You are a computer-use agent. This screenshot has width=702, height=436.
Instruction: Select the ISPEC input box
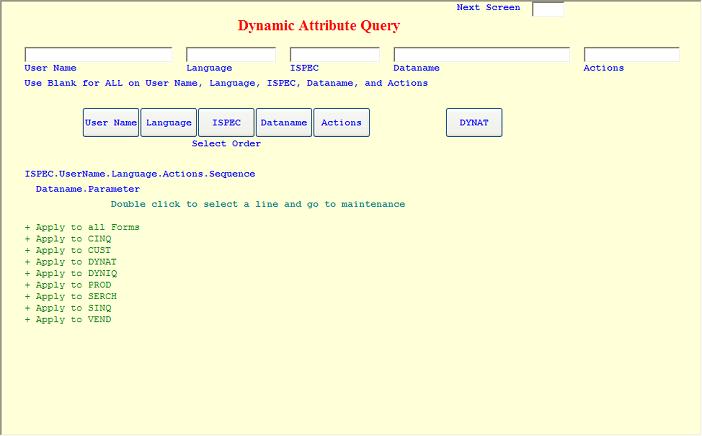click(335, 55)
